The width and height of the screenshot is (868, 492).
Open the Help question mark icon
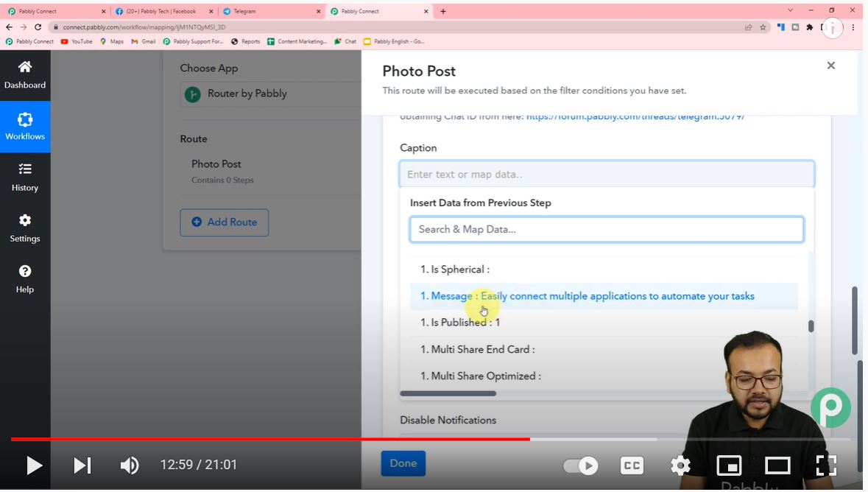coord(25,272)
